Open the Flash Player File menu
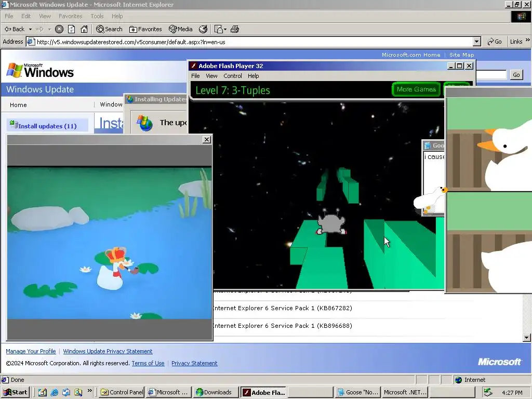This screenshot has width=532, height=399. [195, 76]
